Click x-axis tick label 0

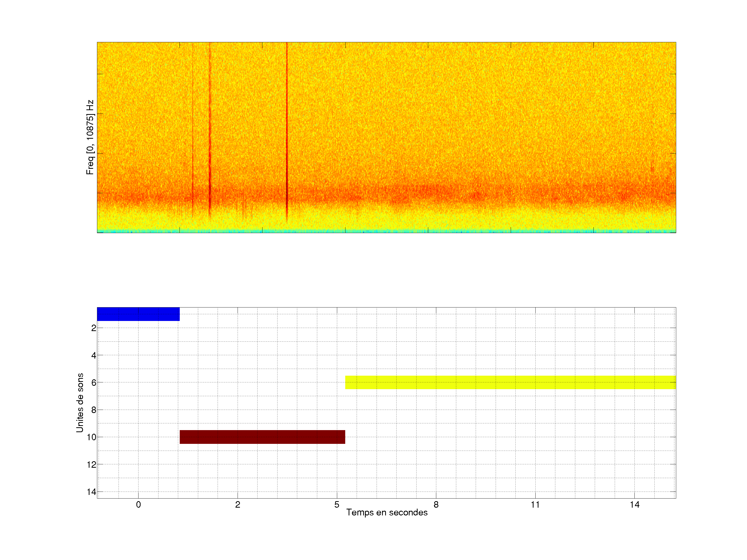138,505
